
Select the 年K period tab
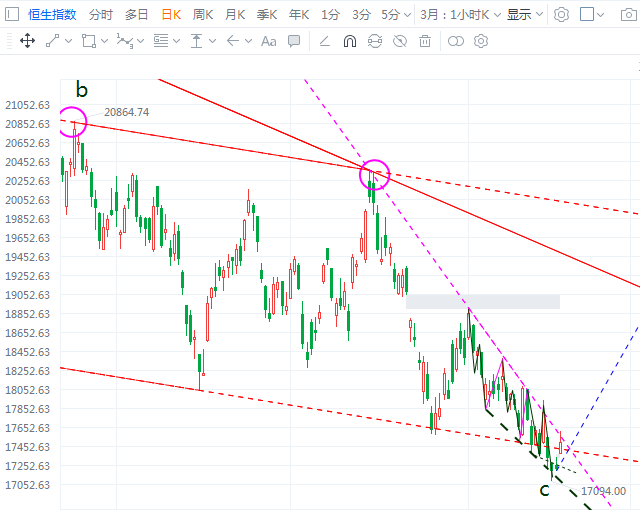(299, 15)
